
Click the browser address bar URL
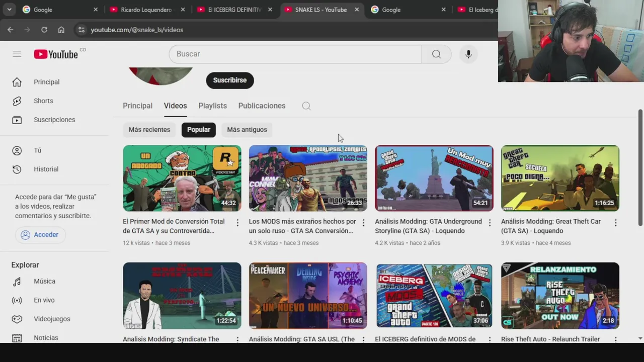click(x=137, y=30)
